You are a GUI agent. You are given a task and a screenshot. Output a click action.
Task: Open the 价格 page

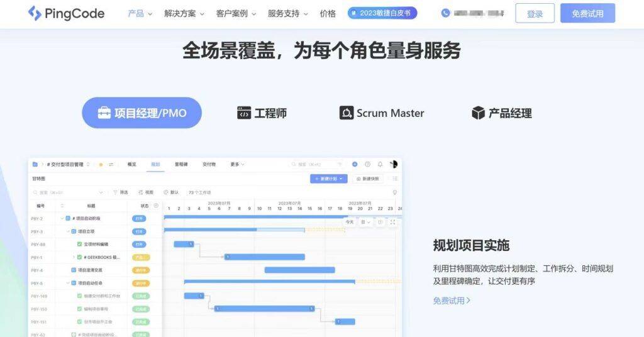tap(328, 14)
